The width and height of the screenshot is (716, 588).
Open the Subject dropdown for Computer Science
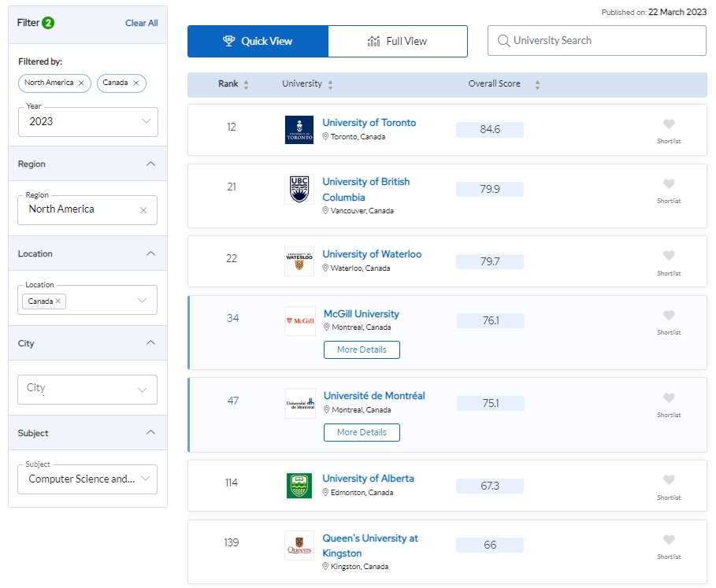[88, 479]
